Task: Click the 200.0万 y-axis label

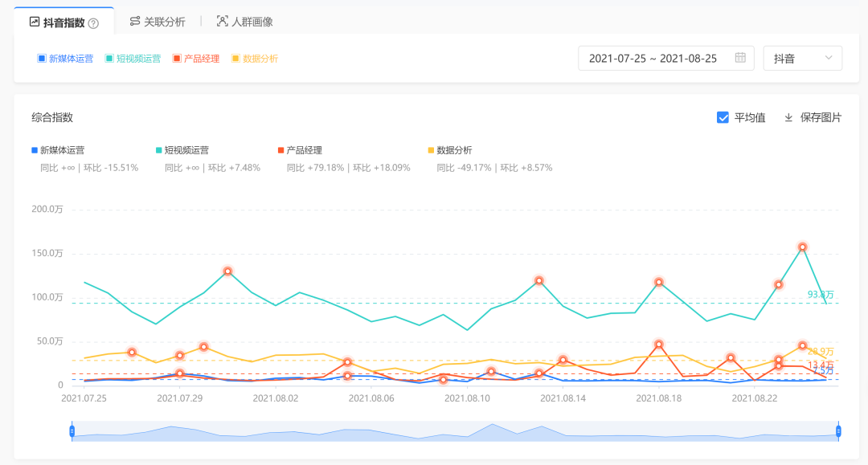Action: (x=47, y=209)
